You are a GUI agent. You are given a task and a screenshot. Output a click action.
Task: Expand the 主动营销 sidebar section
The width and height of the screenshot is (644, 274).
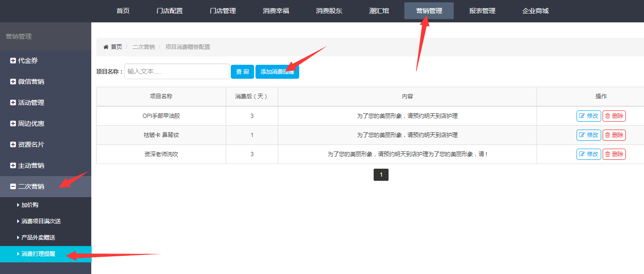pos(46,165)
